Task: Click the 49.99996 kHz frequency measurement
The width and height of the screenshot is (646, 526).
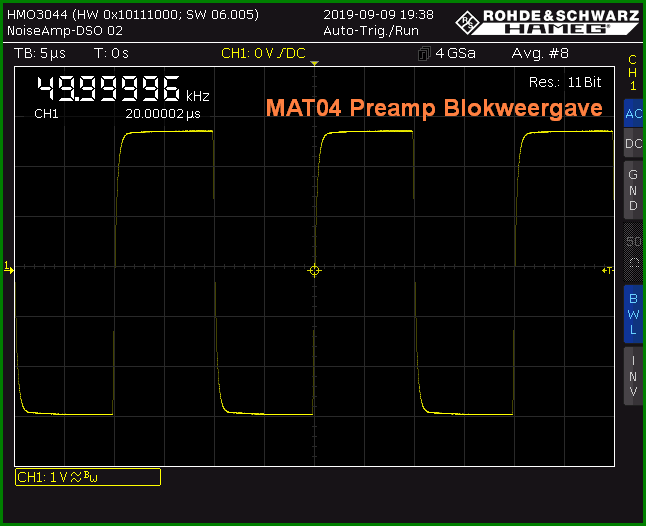Action: click(123, 89)
